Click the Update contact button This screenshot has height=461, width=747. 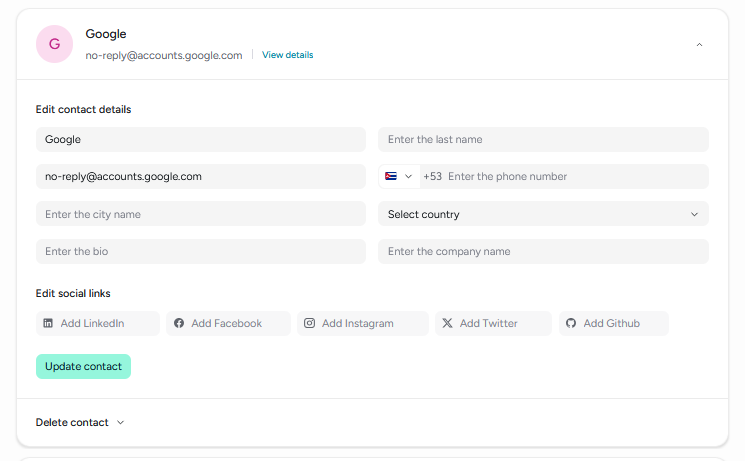click(x=83, y=366)
